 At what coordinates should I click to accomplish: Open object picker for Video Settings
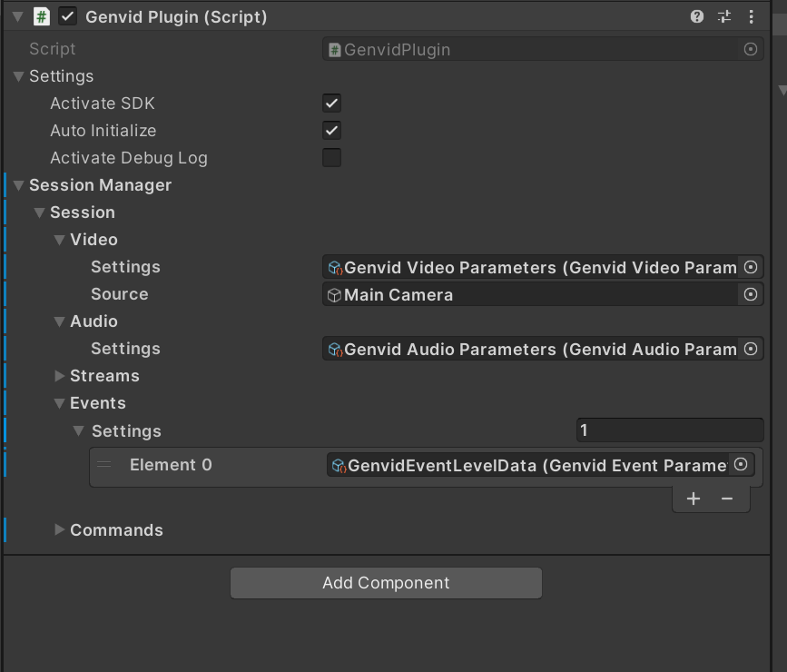751,267
